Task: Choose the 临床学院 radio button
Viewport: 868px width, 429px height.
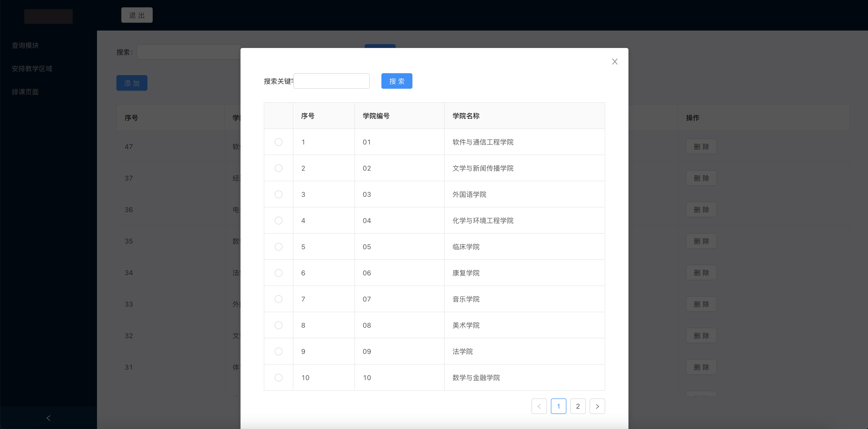Action: [x=278, y=247]
